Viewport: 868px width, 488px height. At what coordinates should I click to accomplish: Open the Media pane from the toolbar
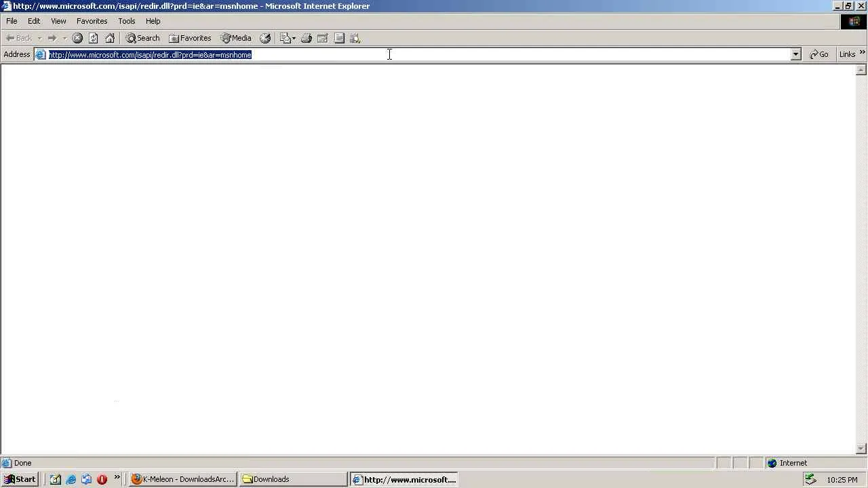tap(236, 38)
